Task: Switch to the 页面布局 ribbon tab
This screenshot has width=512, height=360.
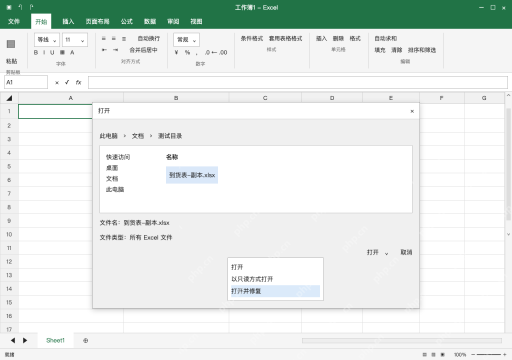Action: point(97,21)
